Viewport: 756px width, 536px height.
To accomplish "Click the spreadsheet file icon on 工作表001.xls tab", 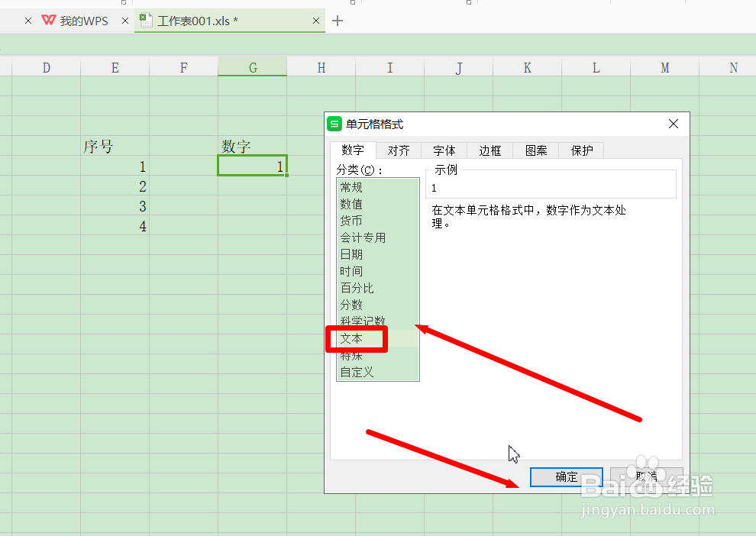I will pyautogui.click(x=145, y=21).
